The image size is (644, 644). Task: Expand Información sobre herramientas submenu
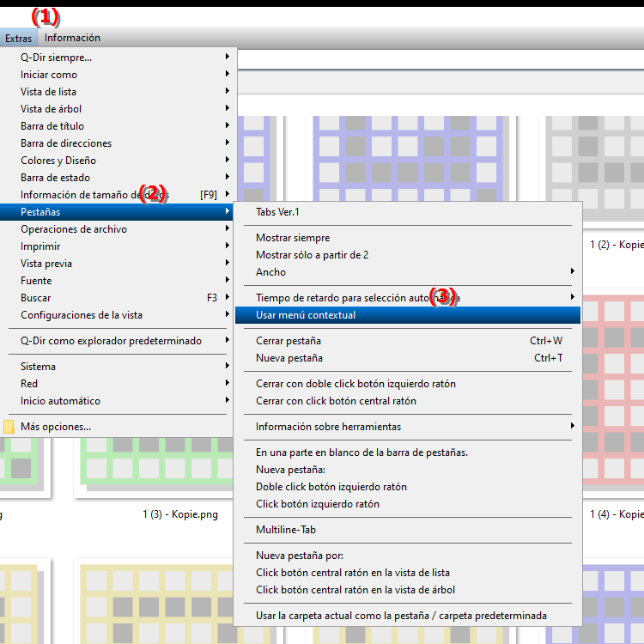pos(407,427)
